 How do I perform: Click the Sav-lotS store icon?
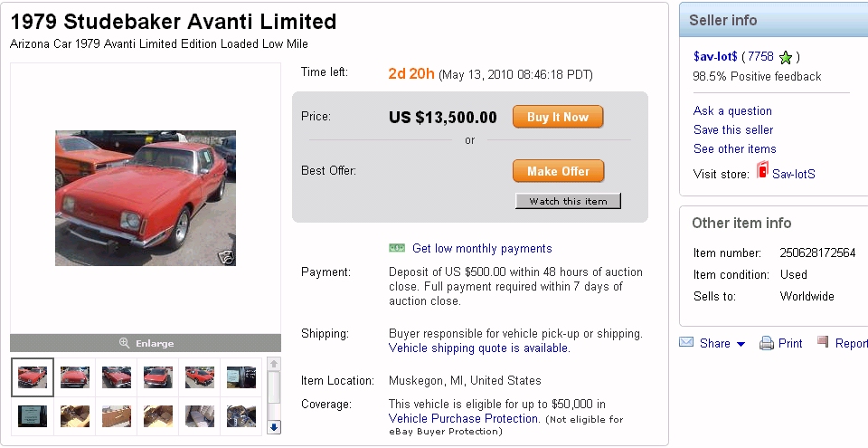pyautogui.click(x=762, y=170)
